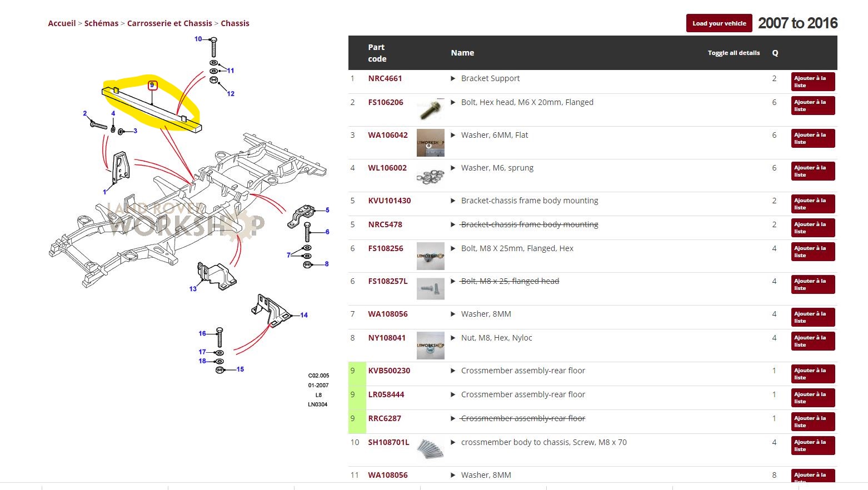
Task: Click callout number 12 on the diagram
Action: coord(231,94)
